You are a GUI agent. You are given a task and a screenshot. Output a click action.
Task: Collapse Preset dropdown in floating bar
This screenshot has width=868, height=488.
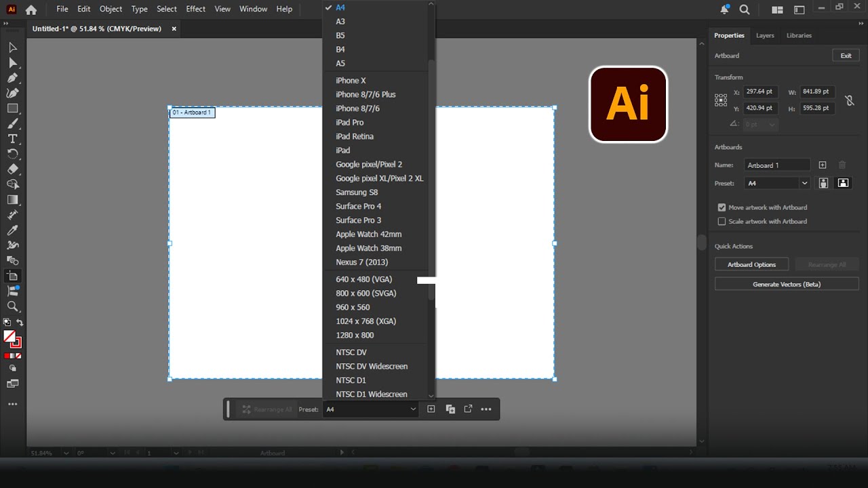[412, 409]
